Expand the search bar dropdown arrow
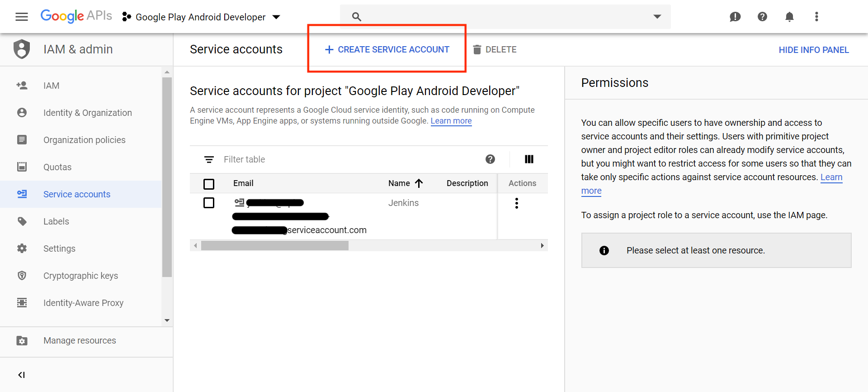The height and width of the screenshot is (392, 868). pos(657,17)
